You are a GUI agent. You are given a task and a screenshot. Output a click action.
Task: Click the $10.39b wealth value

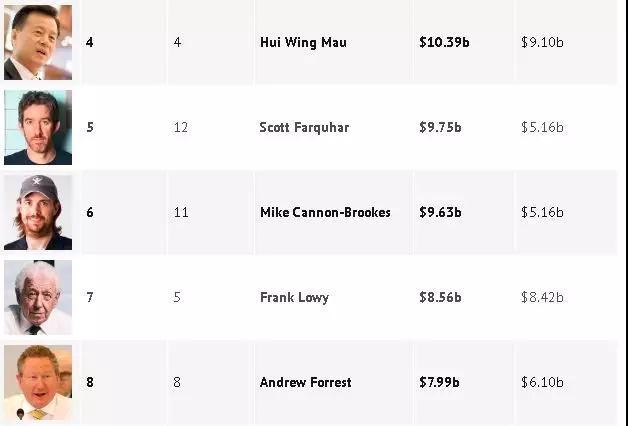coord(443,43)
